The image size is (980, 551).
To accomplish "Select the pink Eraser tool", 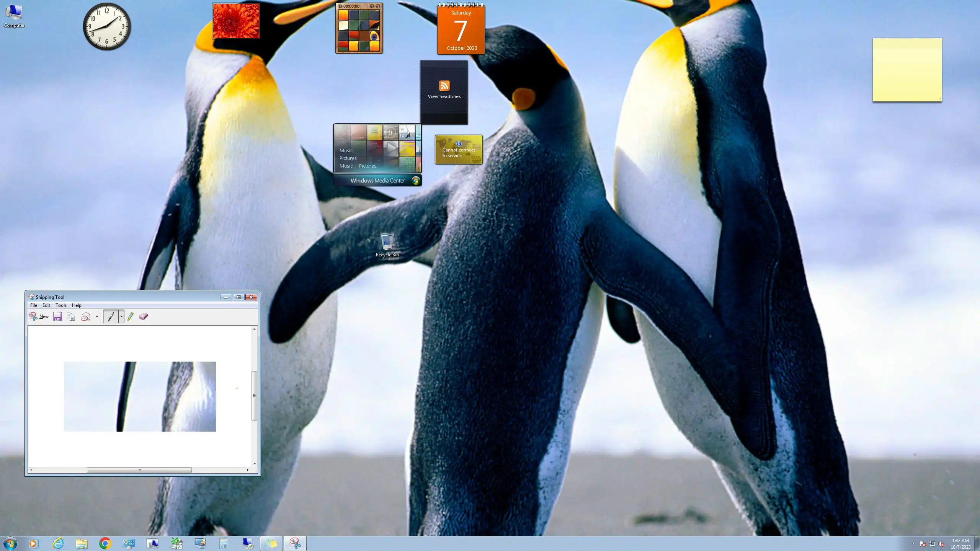I will [143, 316].
